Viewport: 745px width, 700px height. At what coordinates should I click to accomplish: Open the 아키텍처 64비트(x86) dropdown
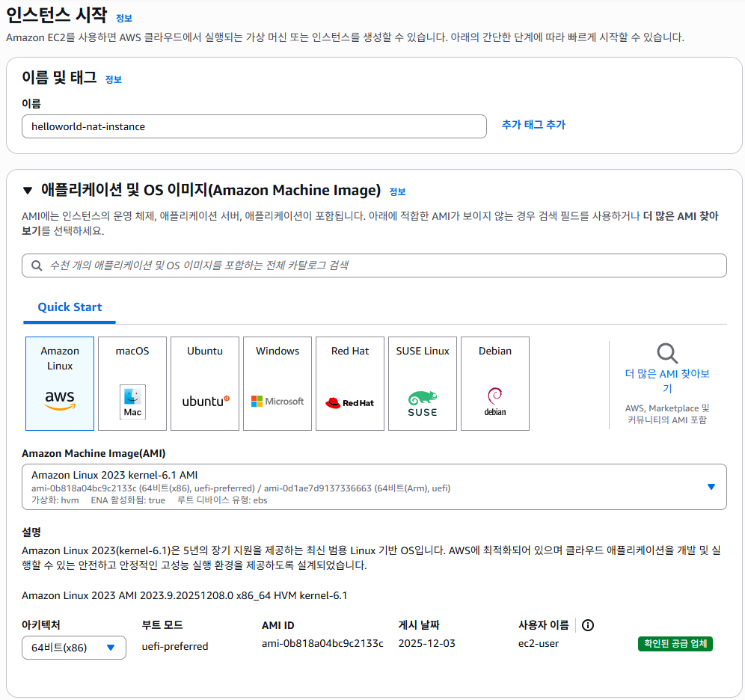click(x=74, y=648)
